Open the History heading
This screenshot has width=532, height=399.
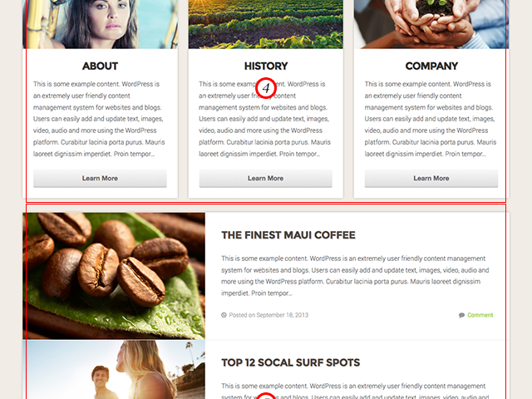[x=266, y=66]
